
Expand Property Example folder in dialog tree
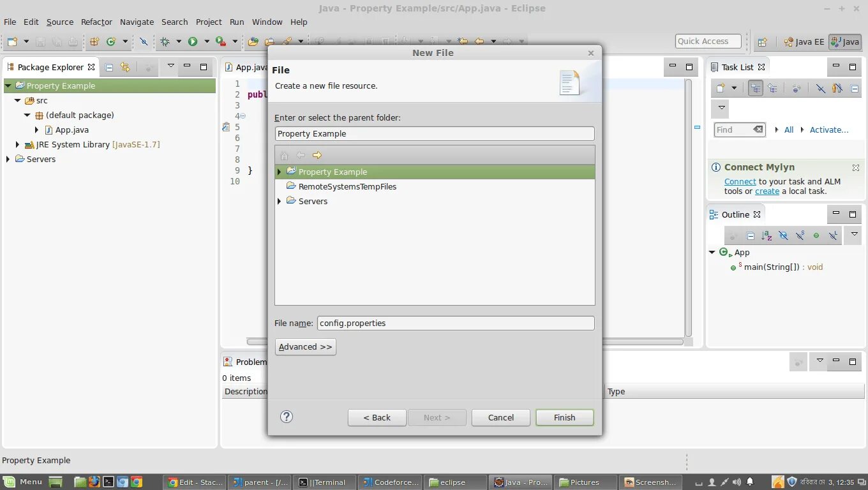coord(280,172)
